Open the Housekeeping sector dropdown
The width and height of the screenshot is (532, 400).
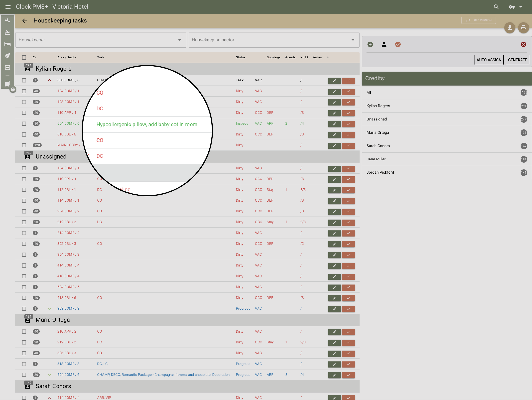(274, 40)
